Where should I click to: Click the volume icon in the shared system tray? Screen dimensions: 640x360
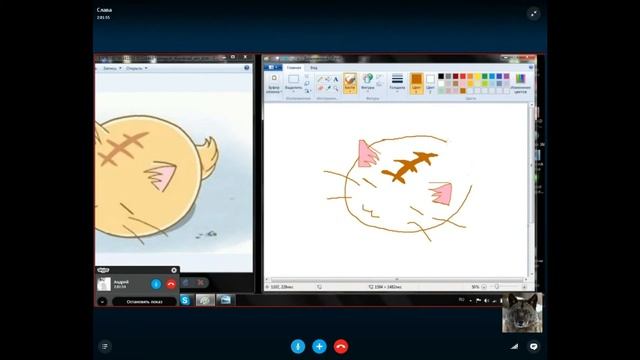(486, 301)
